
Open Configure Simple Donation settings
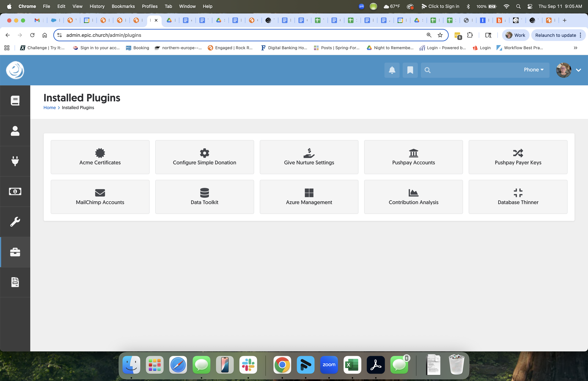click(204, 157)
